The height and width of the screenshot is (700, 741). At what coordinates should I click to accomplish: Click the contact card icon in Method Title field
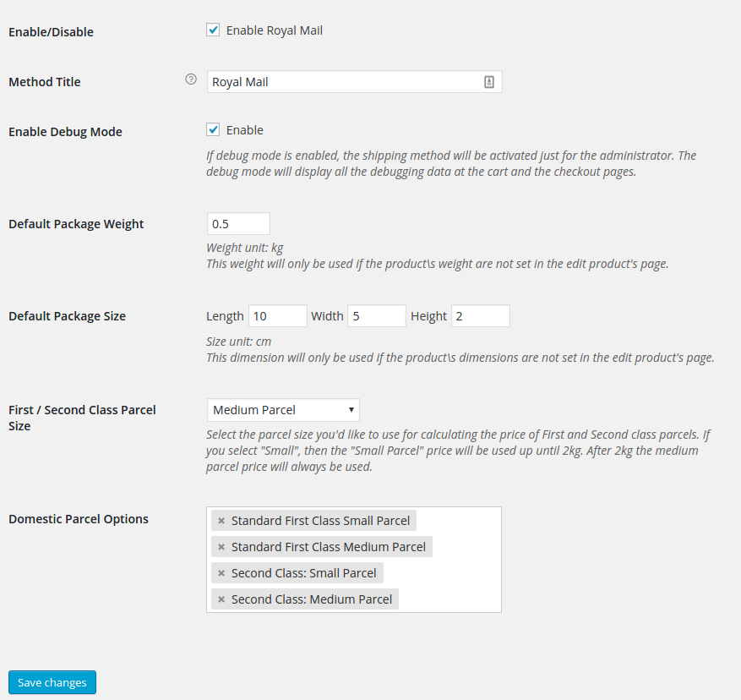click(489, 82)
